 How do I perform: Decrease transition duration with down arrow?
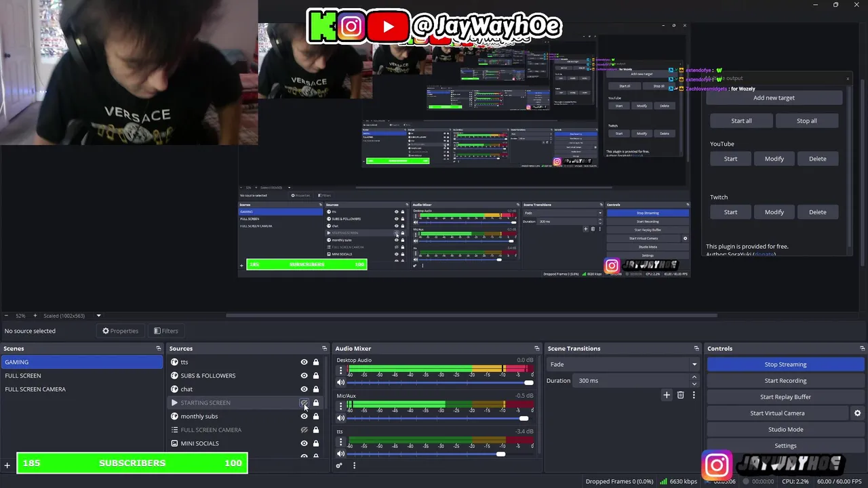tap(694, 384)
